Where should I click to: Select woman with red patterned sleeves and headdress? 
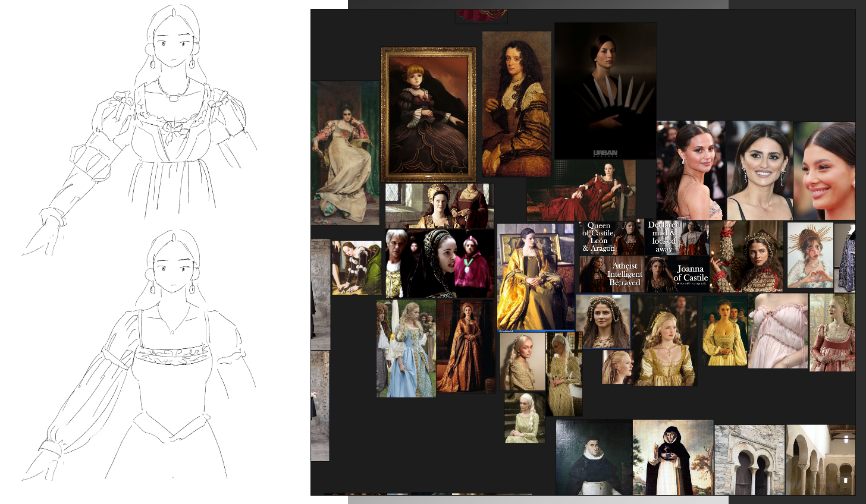[x=746, y=256]
